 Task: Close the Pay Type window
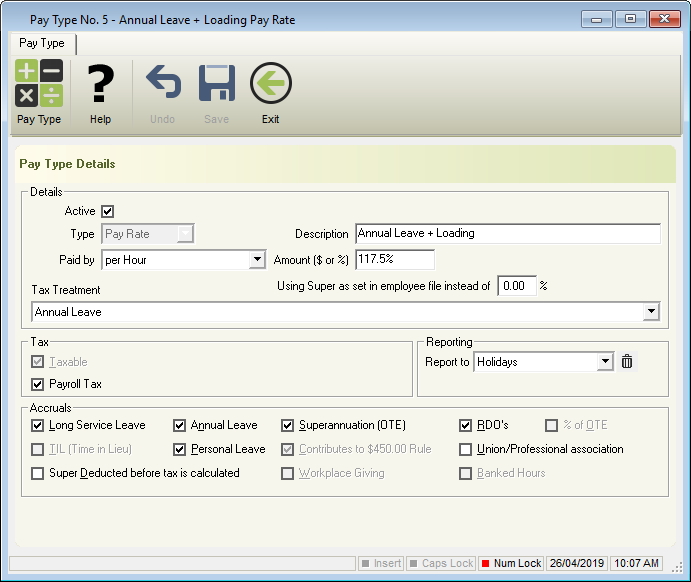point(665,19)
